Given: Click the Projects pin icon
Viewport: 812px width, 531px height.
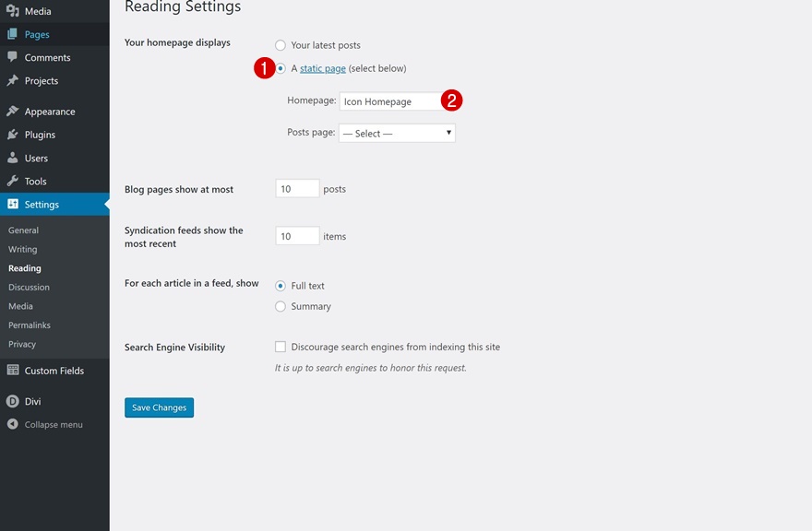Looking at the screenshot, I should pyautogui.click(x=13, y=80).
